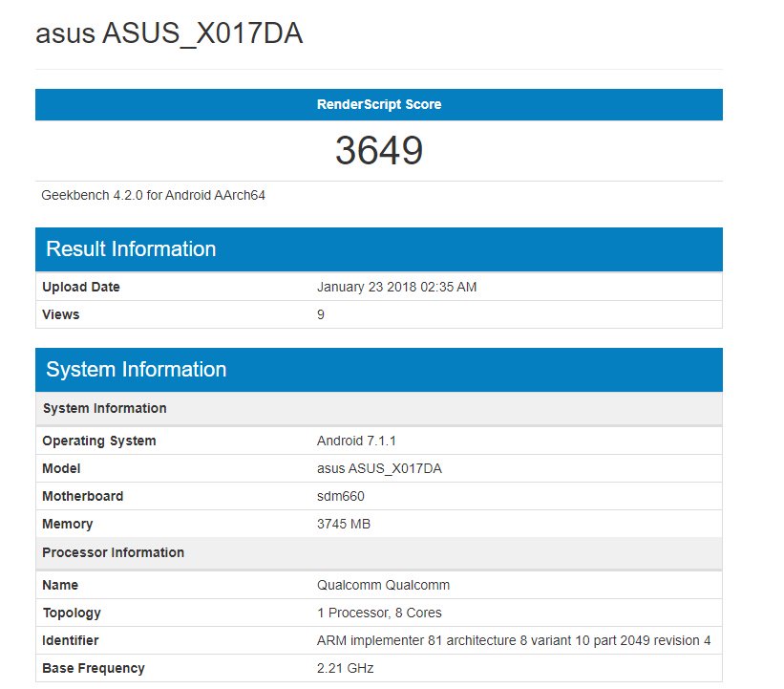The height and width of the screenshot is (689, 784).
Task: Select the blue System Information section header
Action: click(x=137, y=370)
